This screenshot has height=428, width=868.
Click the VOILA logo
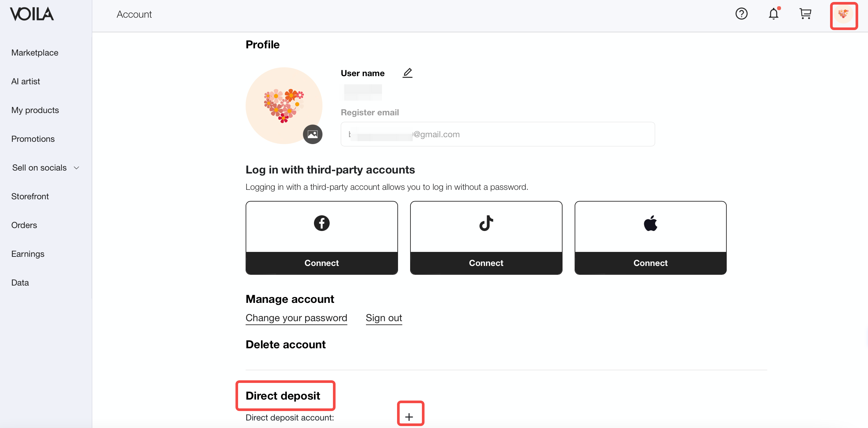point(32,14)
